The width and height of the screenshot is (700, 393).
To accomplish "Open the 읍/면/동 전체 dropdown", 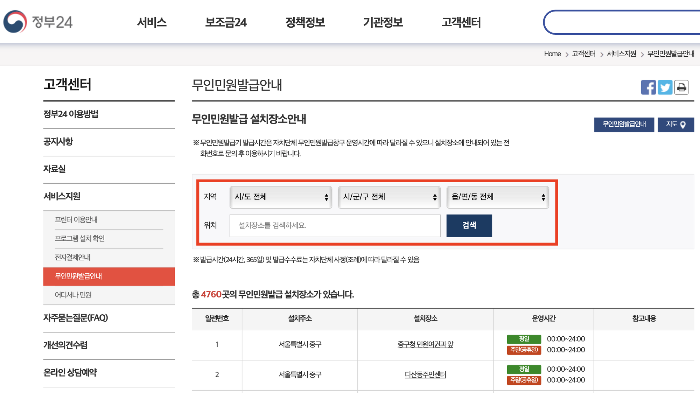I will [498, 197].
